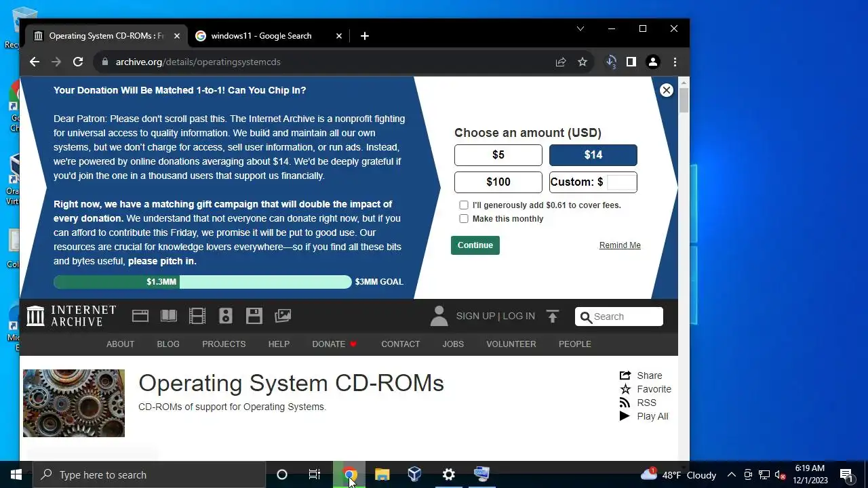The height and width of the screenshot is (488, 868).
Task: Close the windows11 Google Search tab
Action: point(339,36)
